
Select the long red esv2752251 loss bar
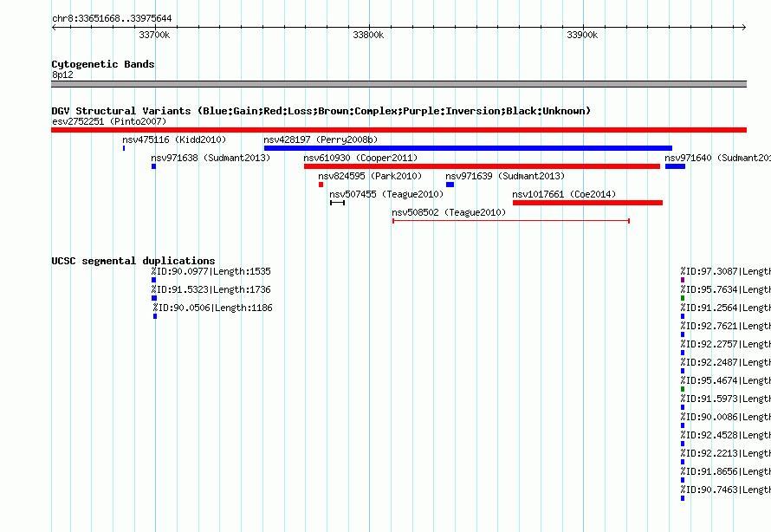[x=398, y=130]
